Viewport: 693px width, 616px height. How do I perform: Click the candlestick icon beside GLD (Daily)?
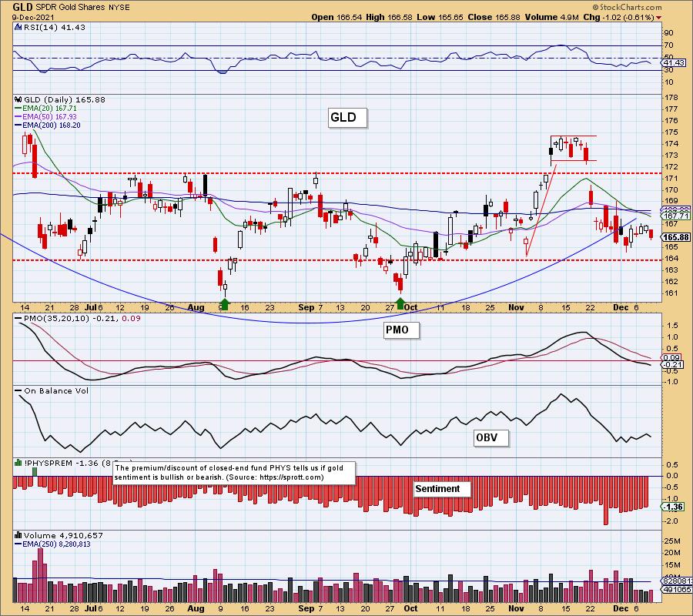18,100
